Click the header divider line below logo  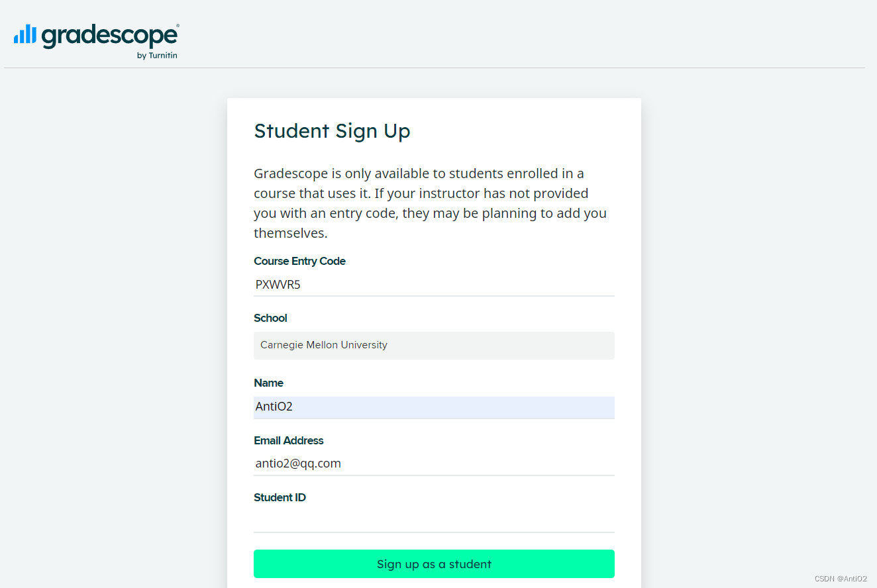coord(434,68)
